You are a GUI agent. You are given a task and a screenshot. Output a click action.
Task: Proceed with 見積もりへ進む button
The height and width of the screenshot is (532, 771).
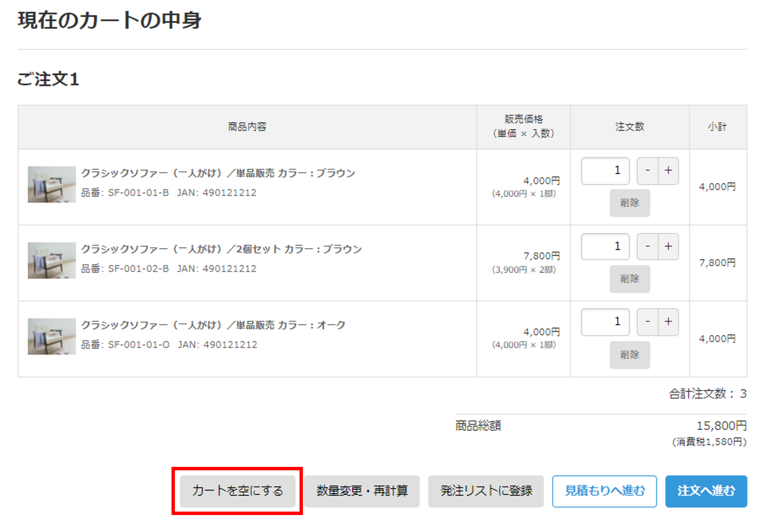coord(604,491)
